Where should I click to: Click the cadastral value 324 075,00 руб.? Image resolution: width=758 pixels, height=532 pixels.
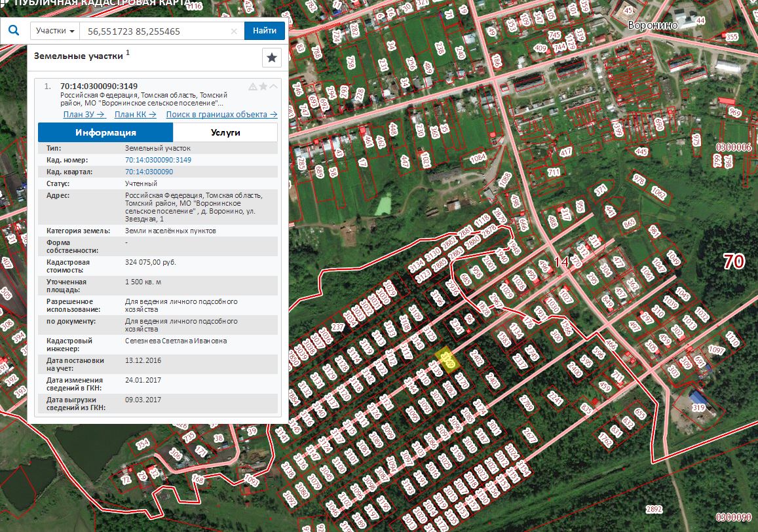pos(151,262)
